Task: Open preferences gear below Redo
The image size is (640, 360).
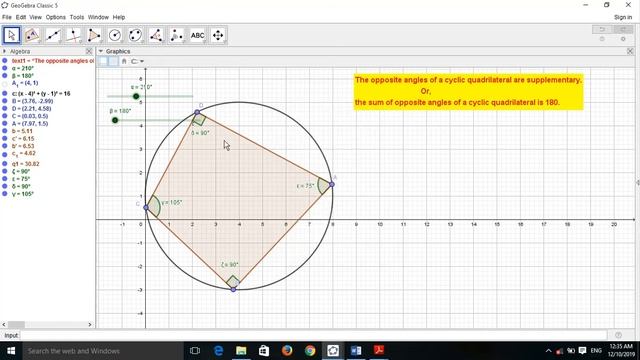Action: [623, 39]
